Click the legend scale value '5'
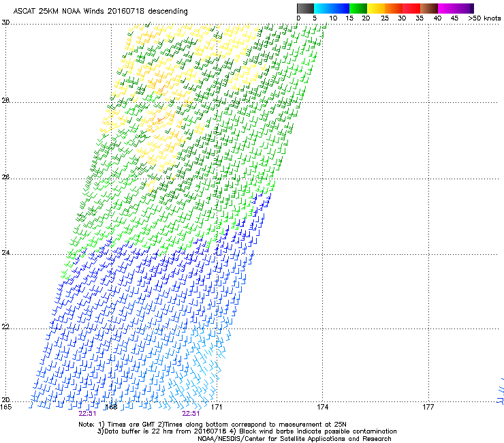This screenshot has height=443, width=504. click(315, 18)
